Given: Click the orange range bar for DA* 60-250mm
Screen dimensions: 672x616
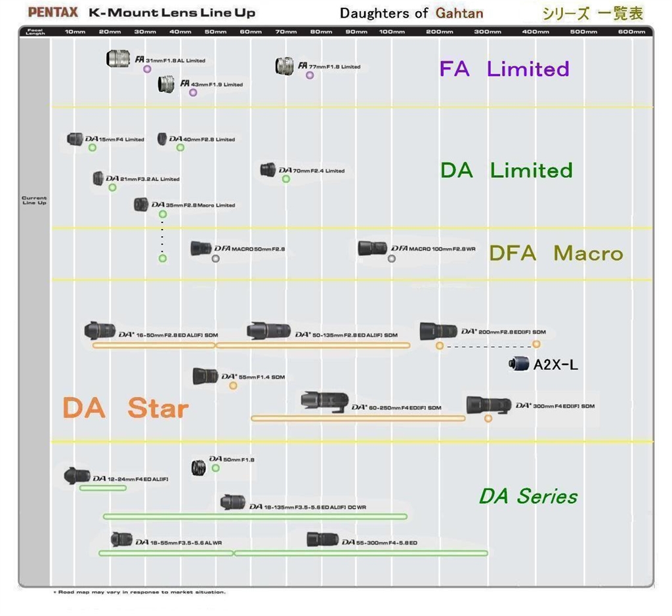Looking at the screenshot, I should tap(358, 419).
